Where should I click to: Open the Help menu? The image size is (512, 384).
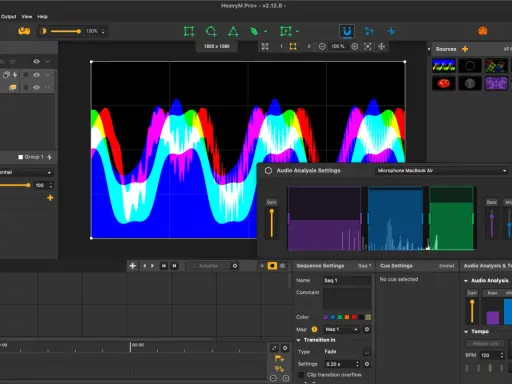point(42,17)
